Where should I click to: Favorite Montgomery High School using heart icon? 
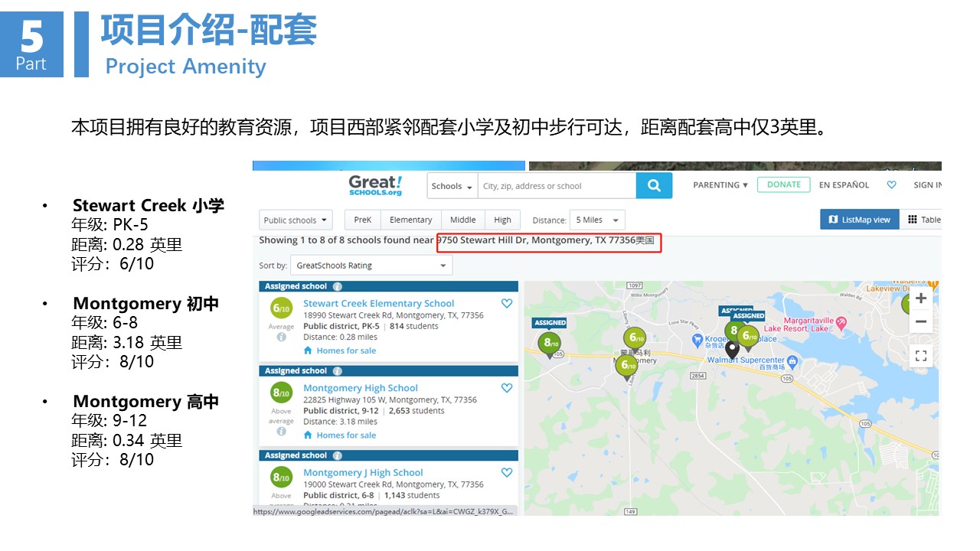click(506, 388)
